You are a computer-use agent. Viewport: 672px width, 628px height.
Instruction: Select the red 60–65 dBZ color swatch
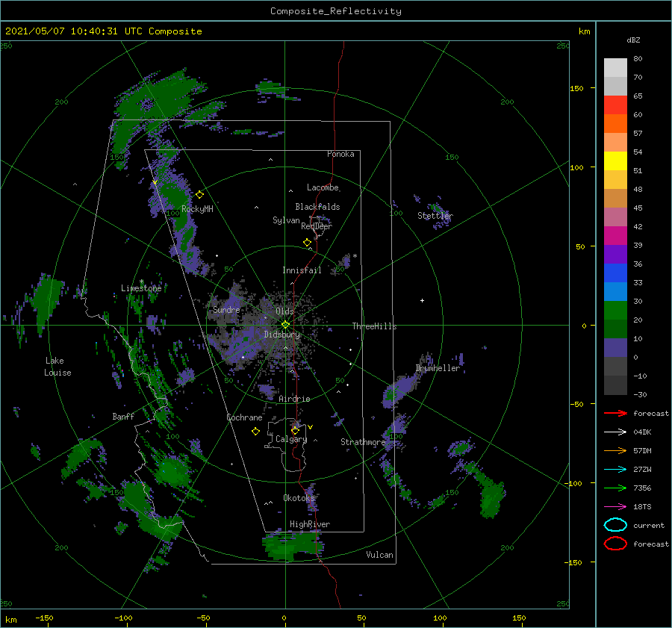[x=615, y=105]
